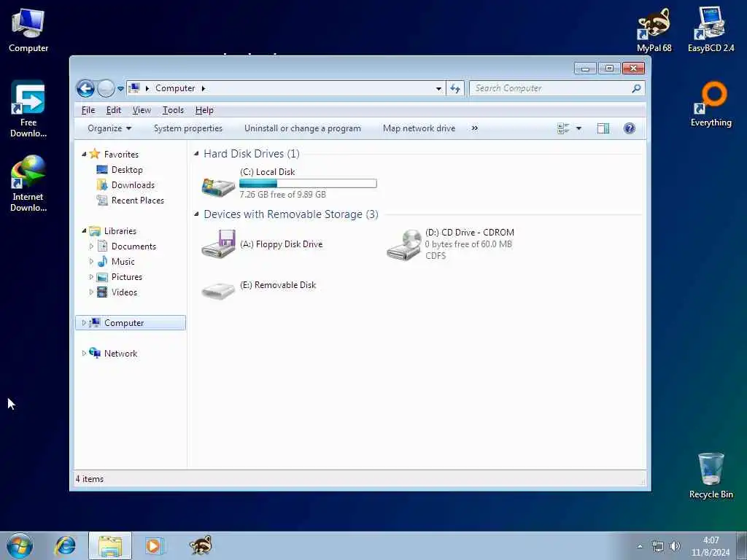
Task: Select Downloads under Favorites
Action: point(133,184)
